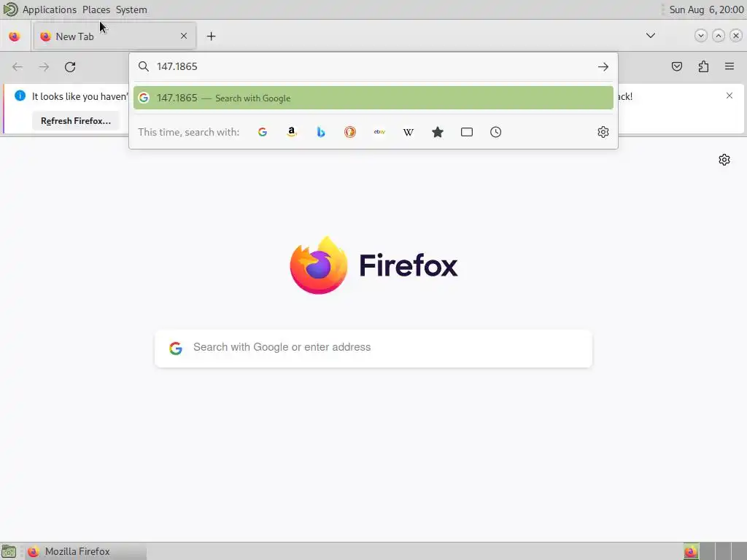Save to Pocket icon
This screenshot has height=560, width=747.
pyautogui.click(x=676, y=66)
